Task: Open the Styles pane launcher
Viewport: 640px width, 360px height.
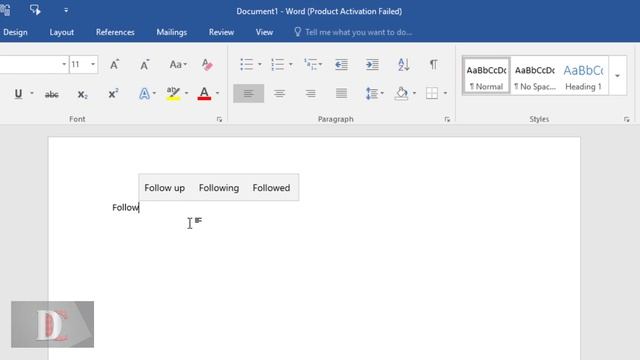Action: tap(627, 119)
